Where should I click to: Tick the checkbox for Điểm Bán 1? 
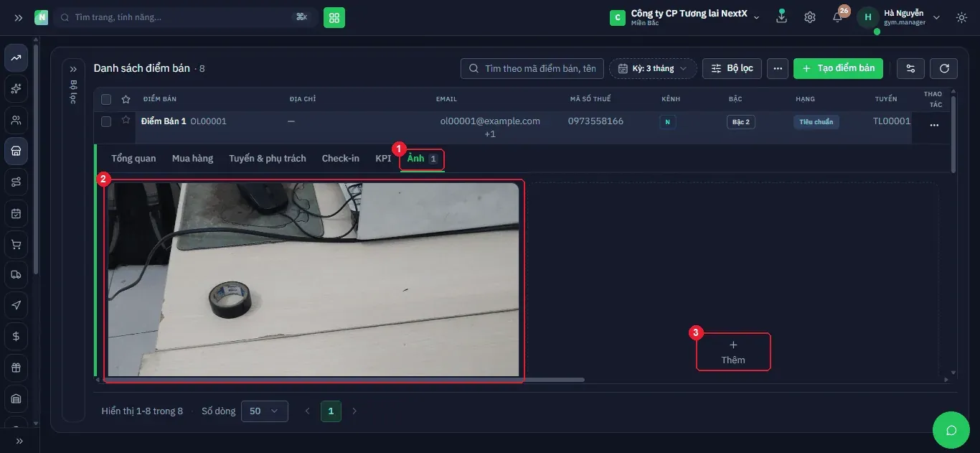click(x=106, y=121)
